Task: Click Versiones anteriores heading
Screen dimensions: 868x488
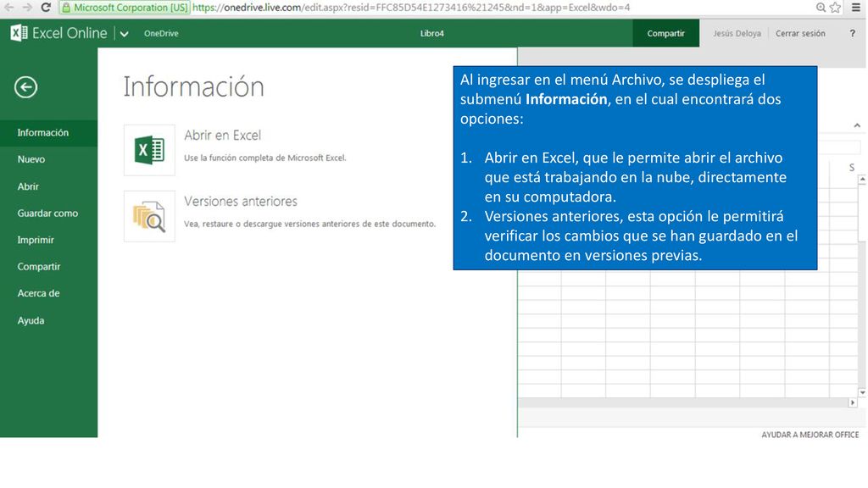Action: click(241, 202)
